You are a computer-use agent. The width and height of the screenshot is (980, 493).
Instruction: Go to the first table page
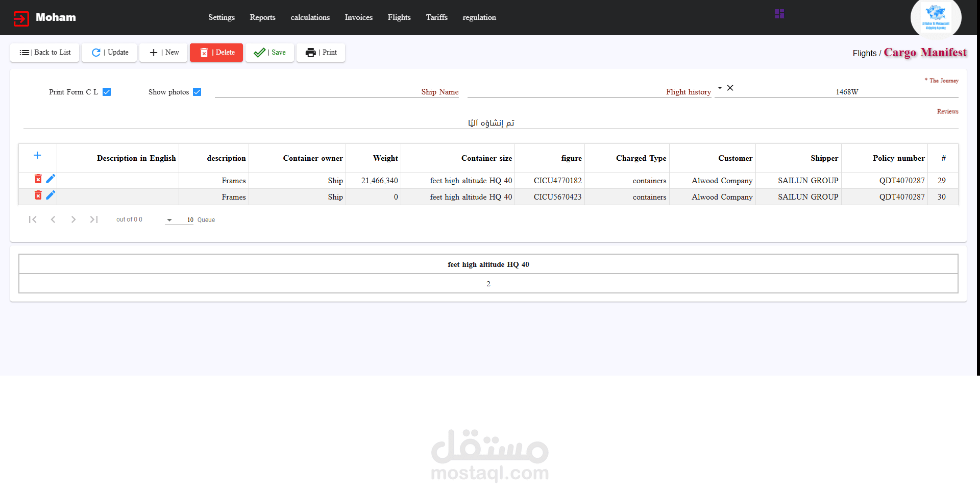tap(33, 219)
